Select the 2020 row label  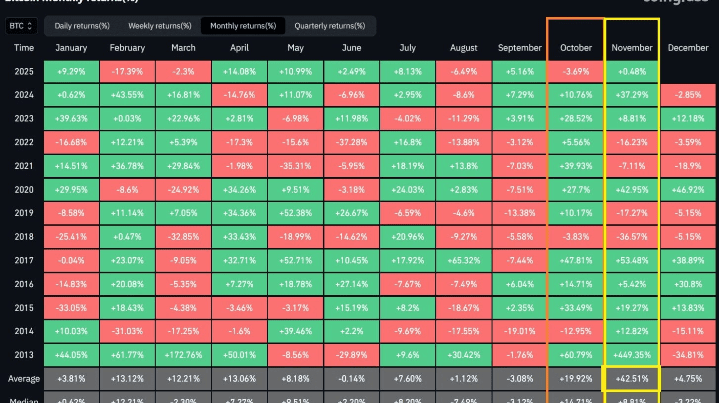(x=24, y=190)
